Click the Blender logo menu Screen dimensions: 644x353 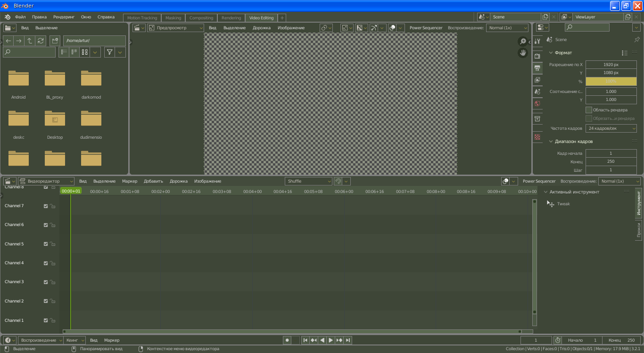(x=7, y=17)
